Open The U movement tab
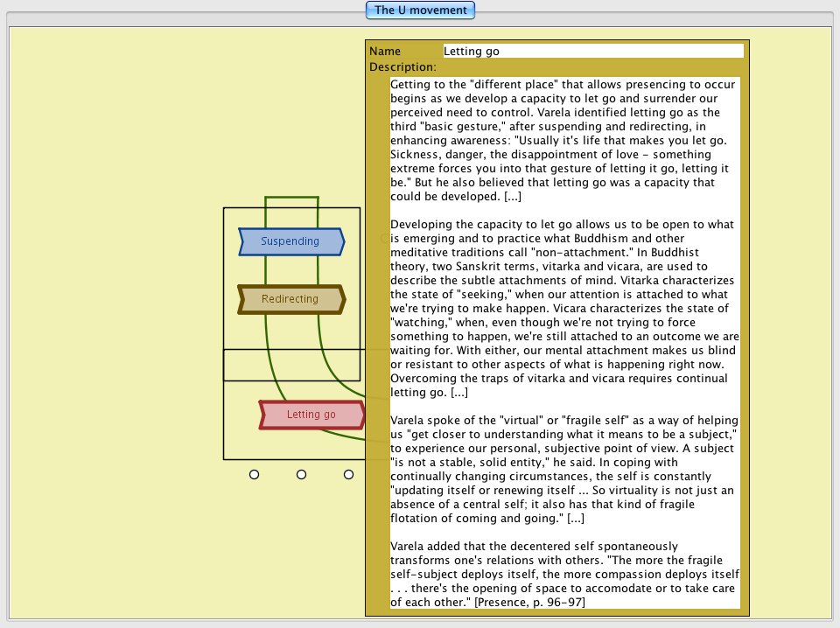This screenshot has width=840, height=628. click(421, 10)
